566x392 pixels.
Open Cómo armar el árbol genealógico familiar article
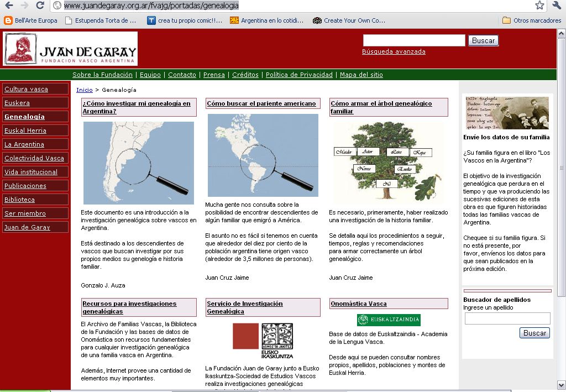381,107
